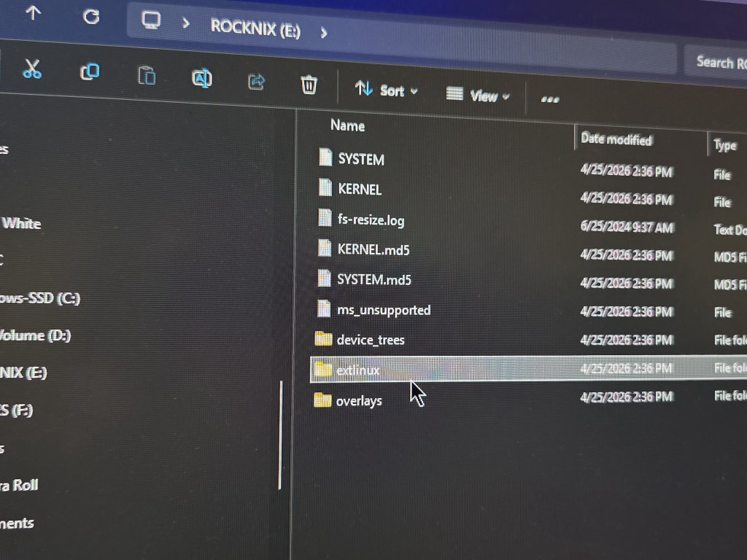Open the See more ellipsis menu

tap(550, 99)
